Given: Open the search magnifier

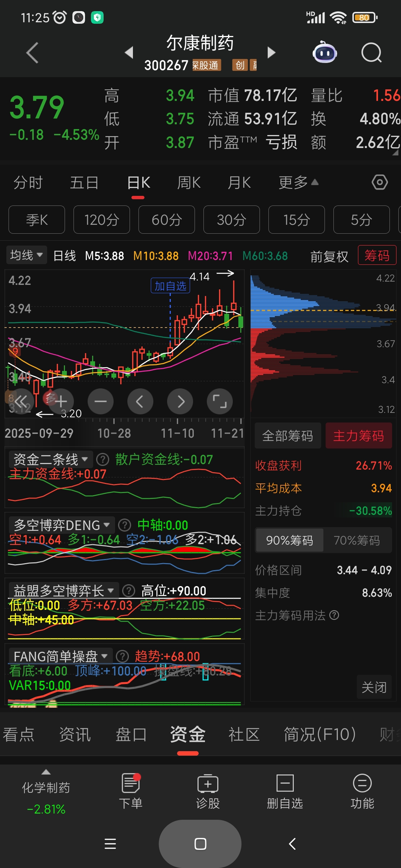Looking at the screenshot, I should [372, 52].
